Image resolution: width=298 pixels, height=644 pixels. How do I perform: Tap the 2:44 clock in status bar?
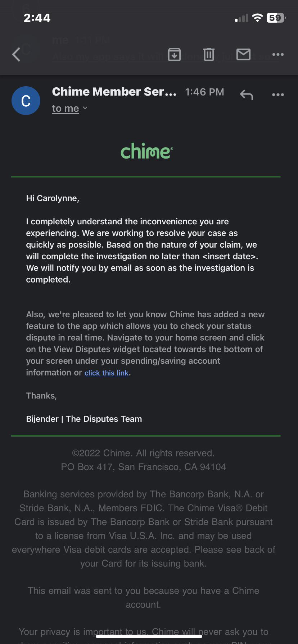pyautogui.click(x=37, y=18)
